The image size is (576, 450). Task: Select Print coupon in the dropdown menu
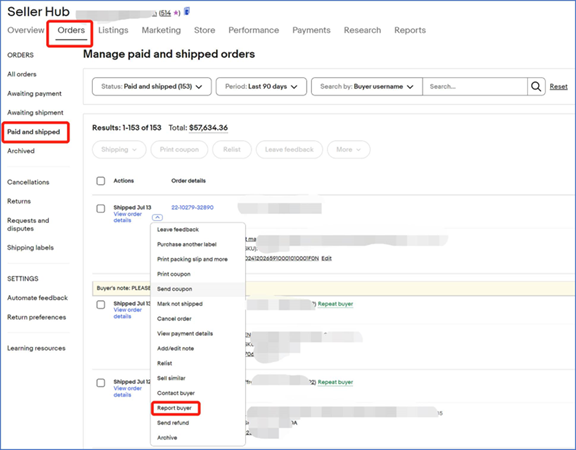pyautogui.click(x=174, y=274)
